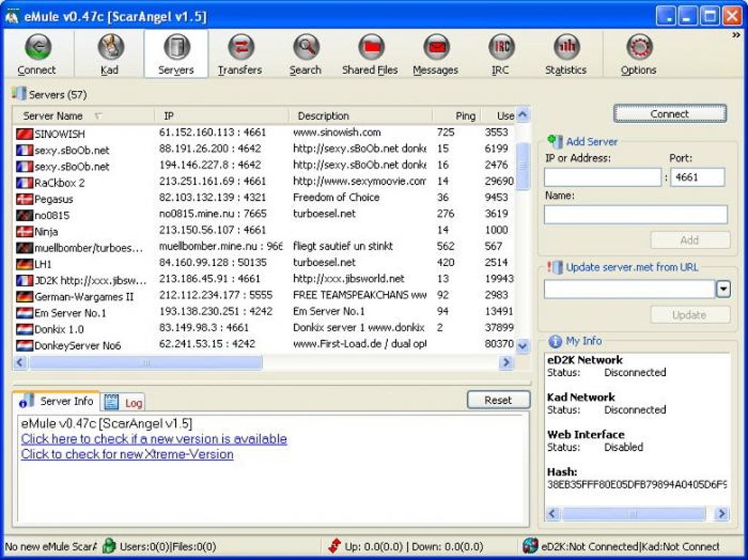Screen dimensions: 748x560
Task: Open Shared Files from the toolbar
Action: (x=370, y=55)
